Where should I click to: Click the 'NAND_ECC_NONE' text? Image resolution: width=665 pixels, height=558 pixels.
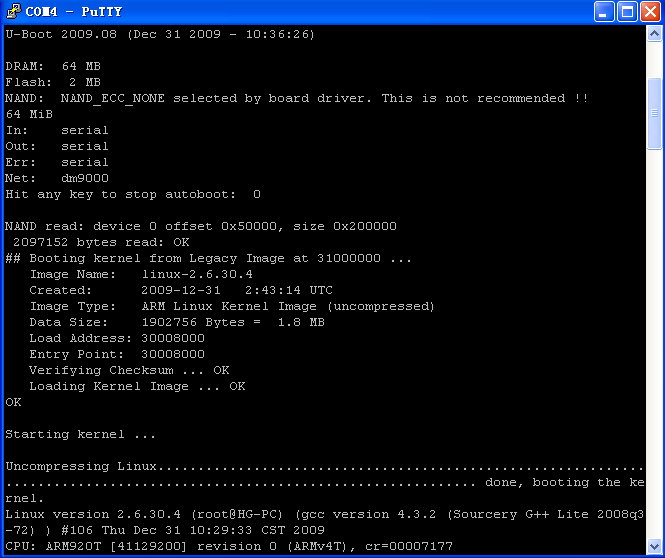point(112,99)
